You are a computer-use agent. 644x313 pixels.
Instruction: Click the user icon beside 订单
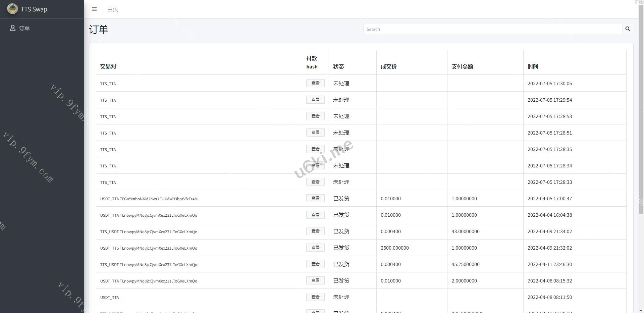point(12,28)
